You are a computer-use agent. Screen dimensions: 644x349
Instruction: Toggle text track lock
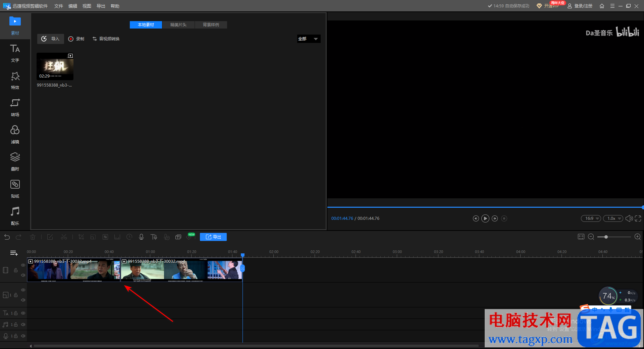point(16,313)
